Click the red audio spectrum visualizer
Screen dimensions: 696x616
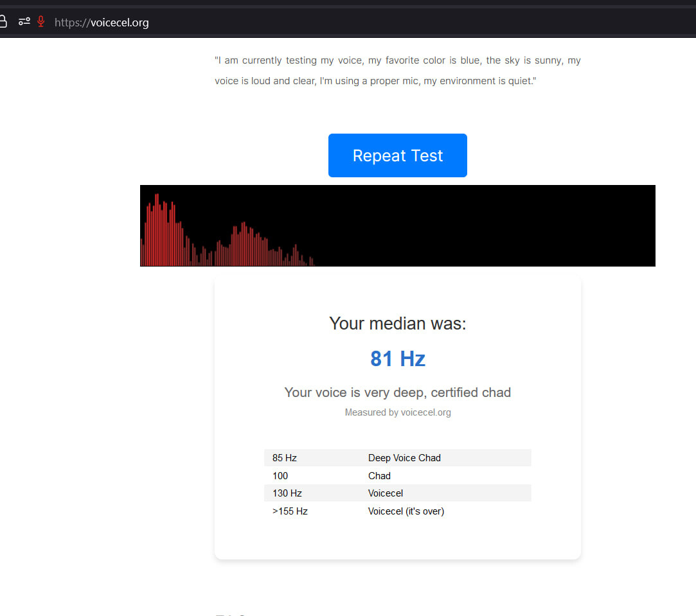[x=397, y=225]
